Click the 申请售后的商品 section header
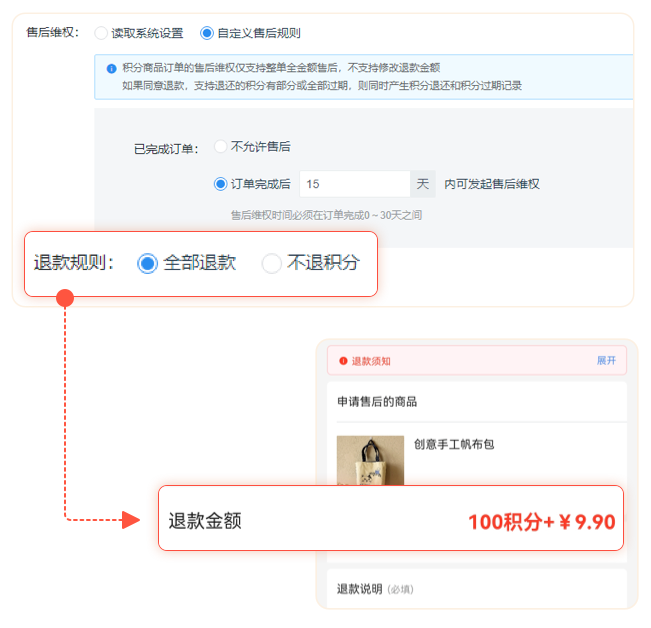This screenshot has width=651, height=628. 377,402
